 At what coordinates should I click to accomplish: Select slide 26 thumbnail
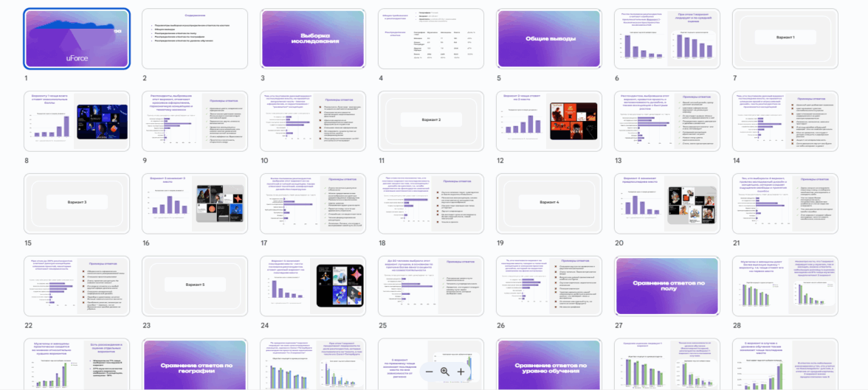[x=549, y=286]
